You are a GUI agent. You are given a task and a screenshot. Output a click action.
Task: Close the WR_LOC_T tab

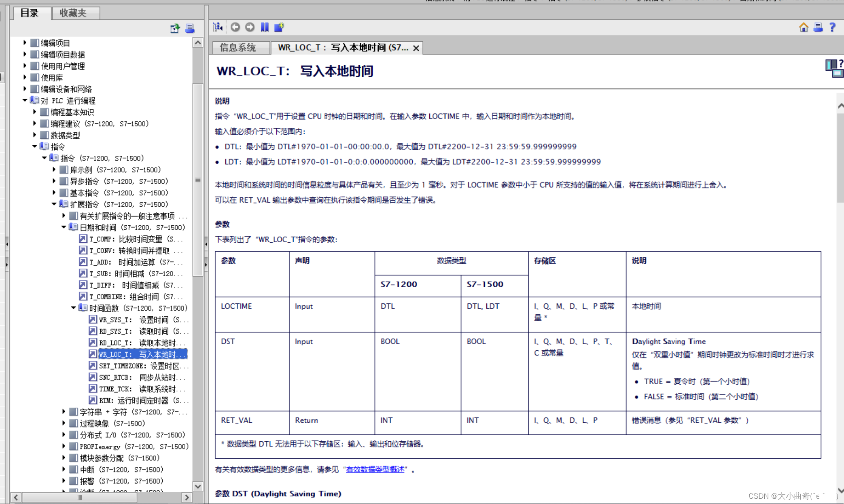[x=416, y=48]
